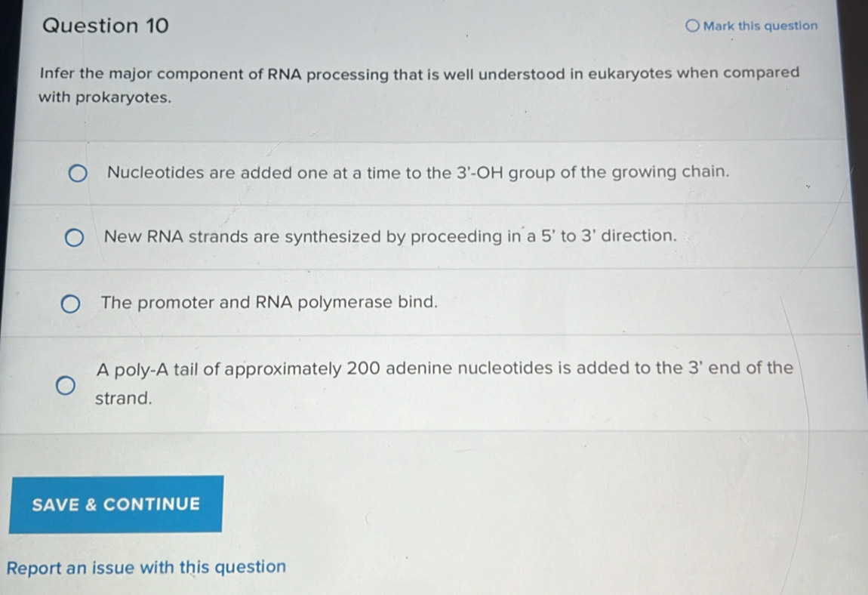Select 'The promoter and RNA polymerase bind' radio

point(70,304)
